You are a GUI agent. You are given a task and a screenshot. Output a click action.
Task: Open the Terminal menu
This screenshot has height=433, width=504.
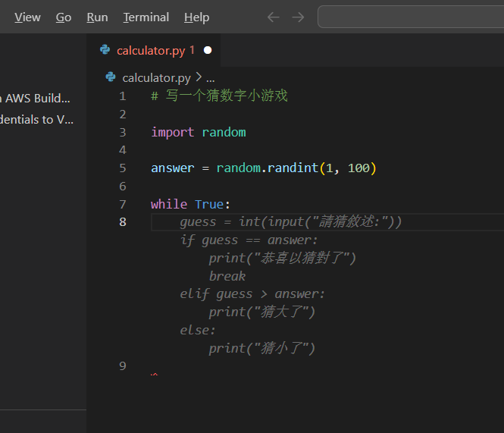(x=146, y=17)
